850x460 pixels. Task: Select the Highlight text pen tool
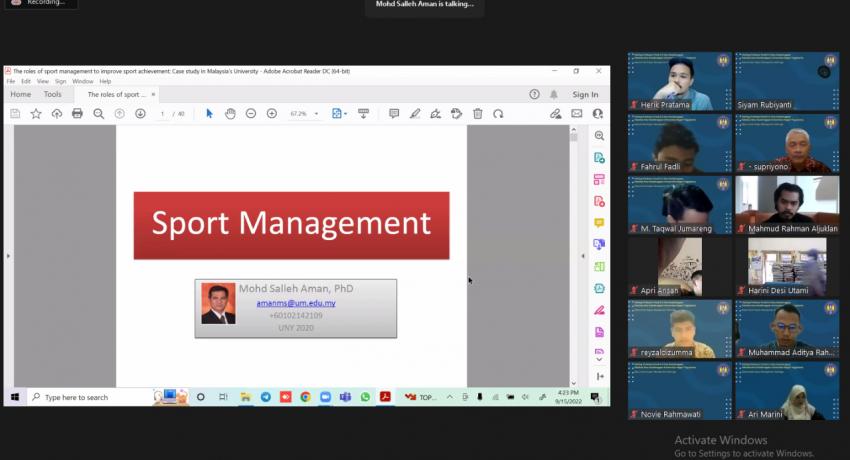coord(415,113)
